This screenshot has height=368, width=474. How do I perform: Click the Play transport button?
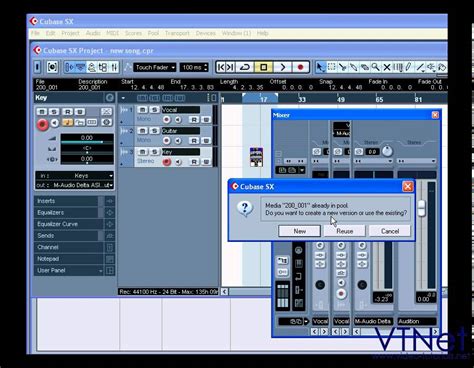(x=282, y=67)
